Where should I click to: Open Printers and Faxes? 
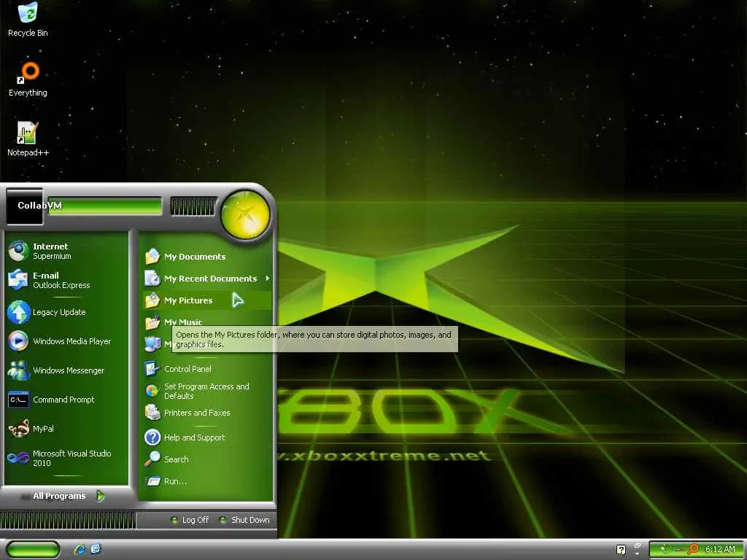[206, 413]
